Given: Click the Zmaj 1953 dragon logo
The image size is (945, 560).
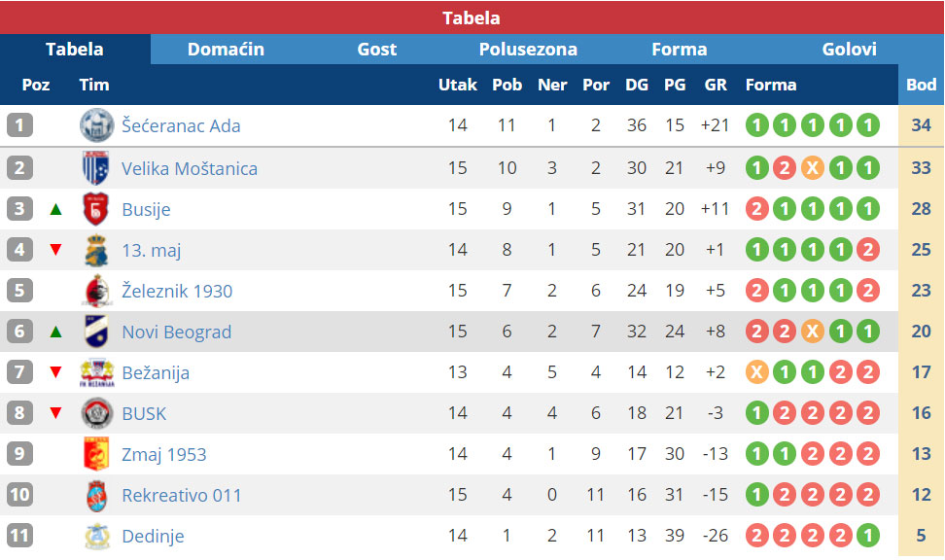Looking at the screenshot, I should tap(96, 454).
